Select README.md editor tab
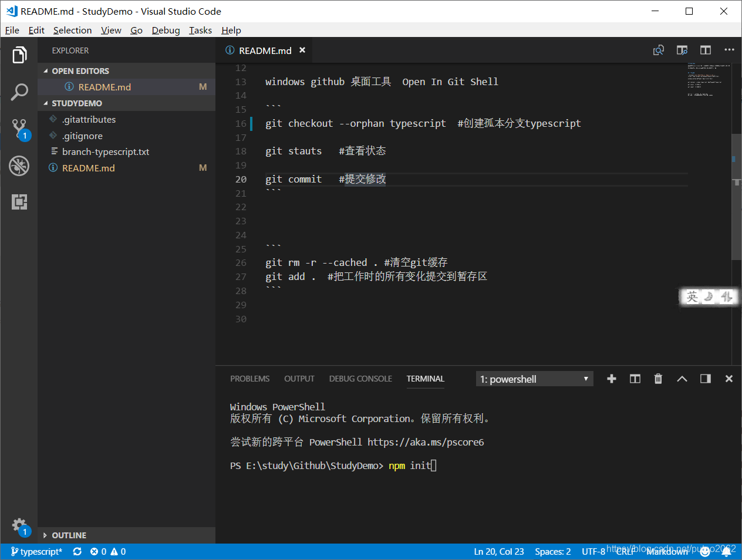 (x=265, y=50)
